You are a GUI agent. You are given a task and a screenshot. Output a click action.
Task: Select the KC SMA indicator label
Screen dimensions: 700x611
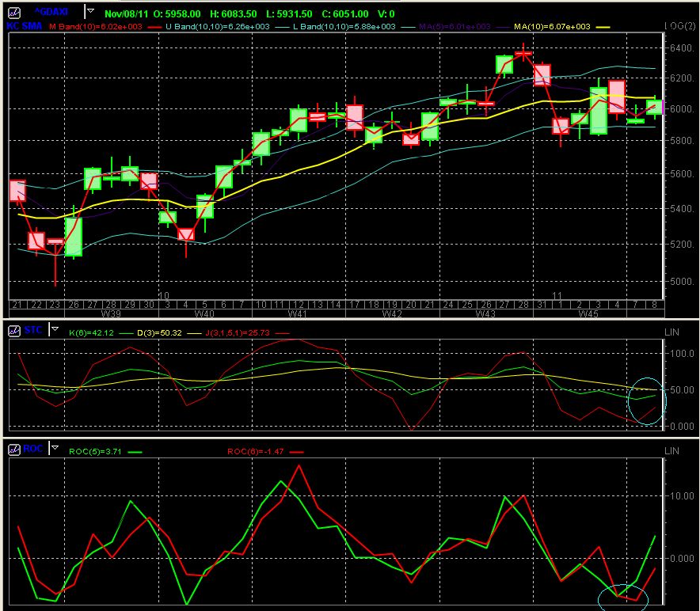point(25,26)
